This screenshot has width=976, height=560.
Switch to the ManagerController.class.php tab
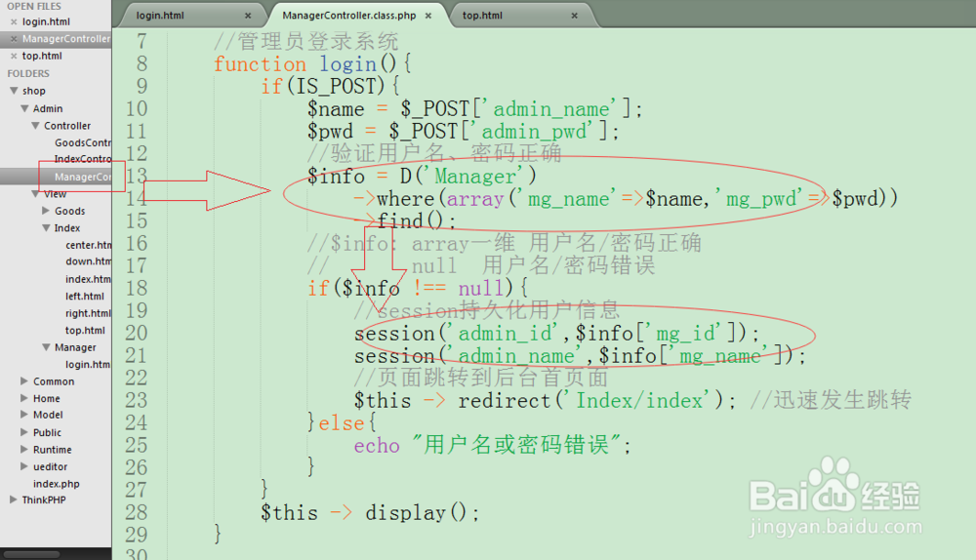coord(348,16)
